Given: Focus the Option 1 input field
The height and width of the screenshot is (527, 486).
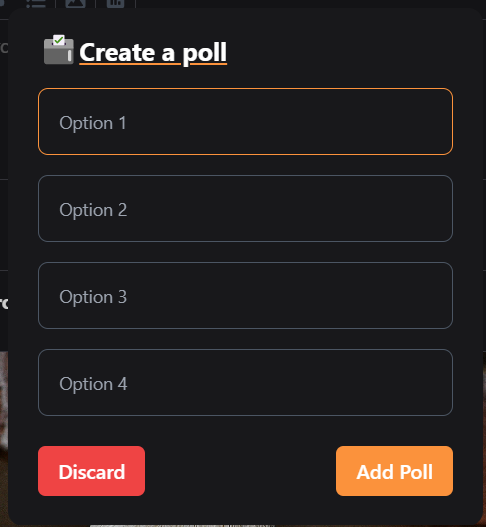Looking at the screenshot, I should (245, 122).
